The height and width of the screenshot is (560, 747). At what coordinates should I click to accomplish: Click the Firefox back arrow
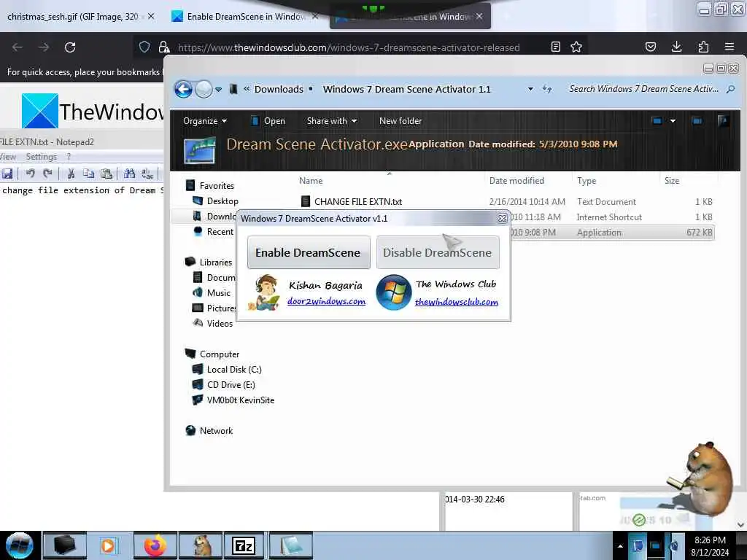click(18, 47)
